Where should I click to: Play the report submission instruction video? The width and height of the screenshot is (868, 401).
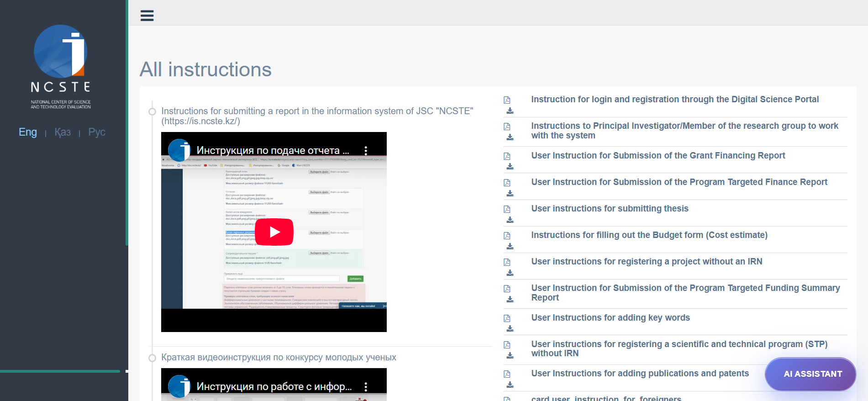coord(274,232)
